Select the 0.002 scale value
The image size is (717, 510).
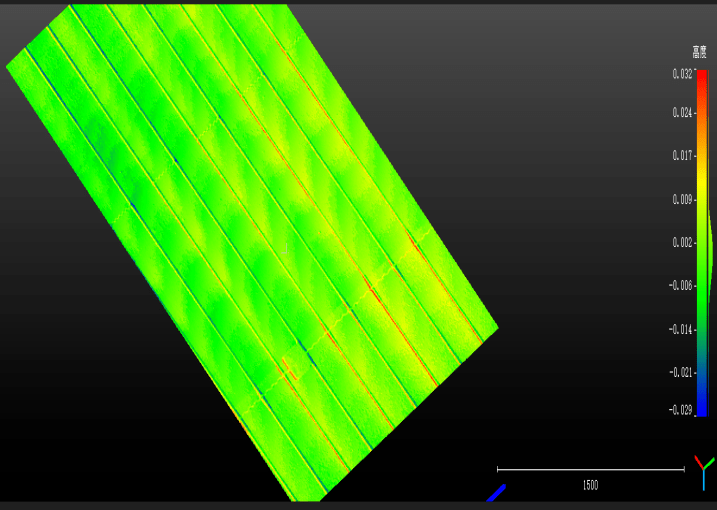682,242
